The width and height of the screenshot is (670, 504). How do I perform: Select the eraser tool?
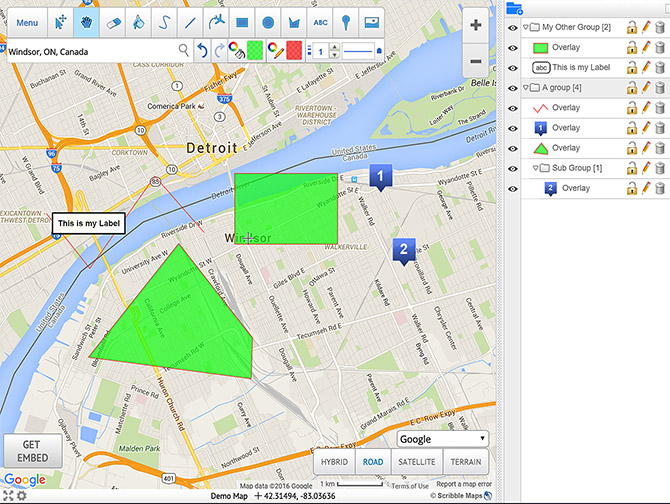click(x=112, y=22)
